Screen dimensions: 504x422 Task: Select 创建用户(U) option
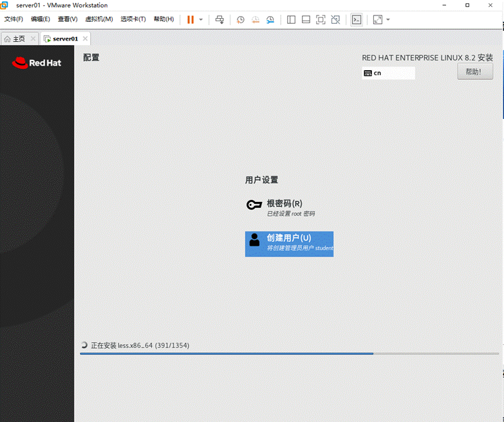(289, 244)
